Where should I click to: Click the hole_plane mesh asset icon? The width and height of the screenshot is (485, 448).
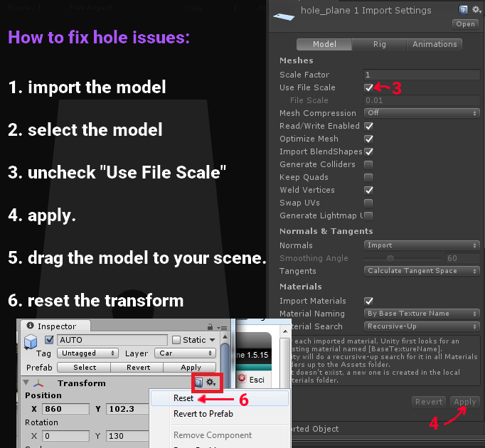284,16
